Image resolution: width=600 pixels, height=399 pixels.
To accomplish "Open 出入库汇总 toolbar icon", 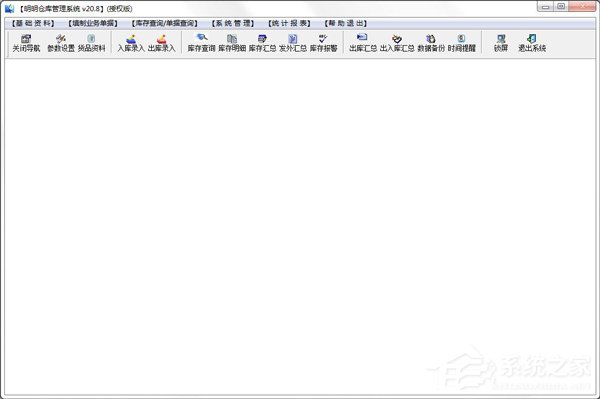I will [x=397, y=43].
